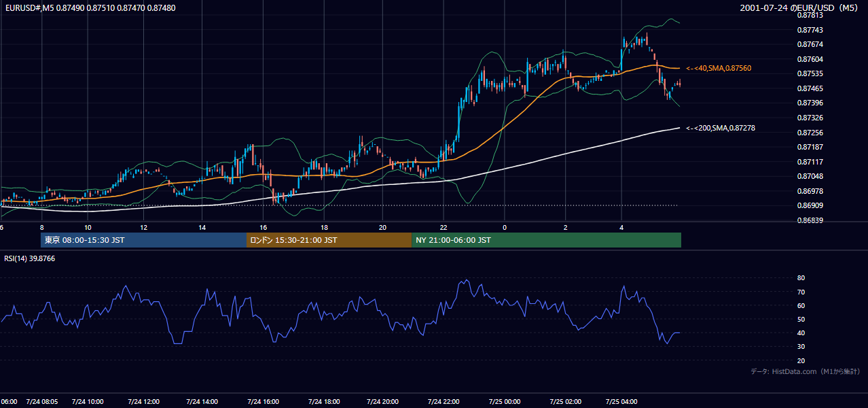Select the 東京 08:00-15:30 JST session bar
868x408 pixels.
143,240
